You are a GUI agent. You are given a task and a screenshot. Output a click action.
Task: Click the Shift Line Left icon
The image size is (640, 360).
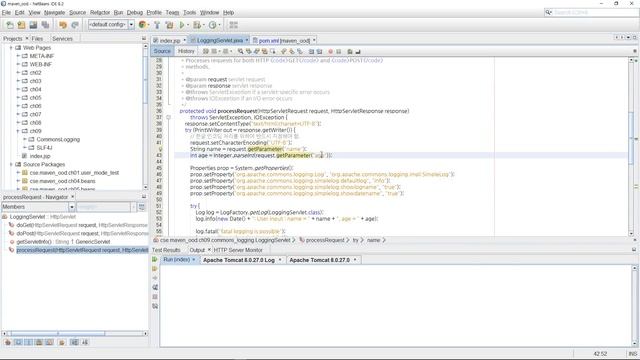click(x=311, y=51)
